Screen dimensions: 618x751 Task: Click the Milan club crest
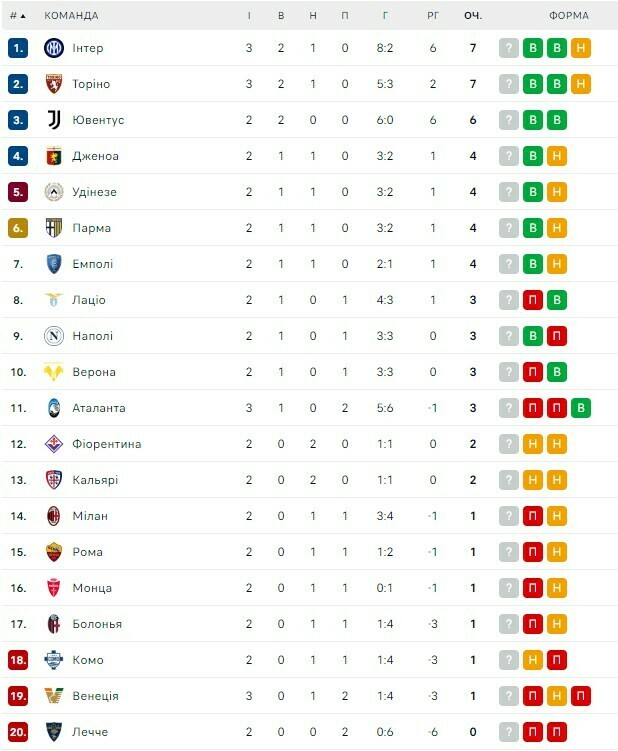pyautogui.click(x=54, y=516)
